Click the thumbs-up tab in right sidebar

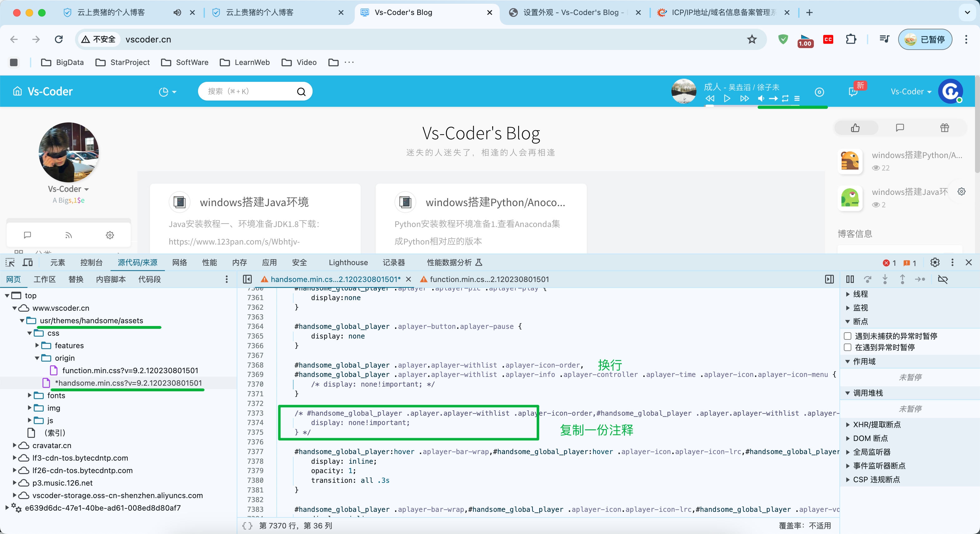pos(856,128)
